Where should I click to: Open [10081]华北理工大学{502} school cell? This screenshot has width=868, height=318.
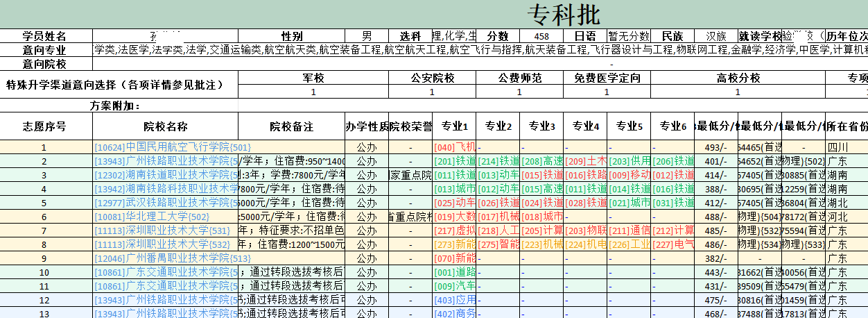coord(166,217)
